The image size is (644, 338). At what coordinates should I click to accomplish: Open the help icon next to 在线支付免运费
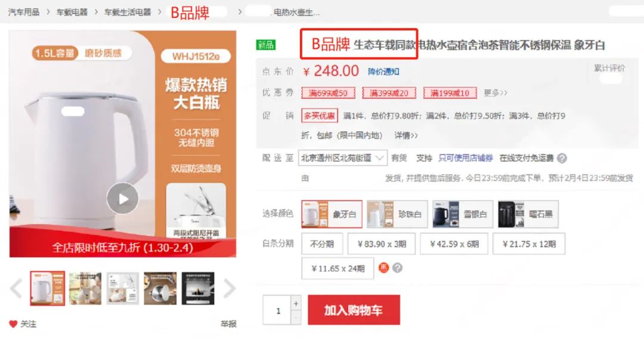coord(562,158)
